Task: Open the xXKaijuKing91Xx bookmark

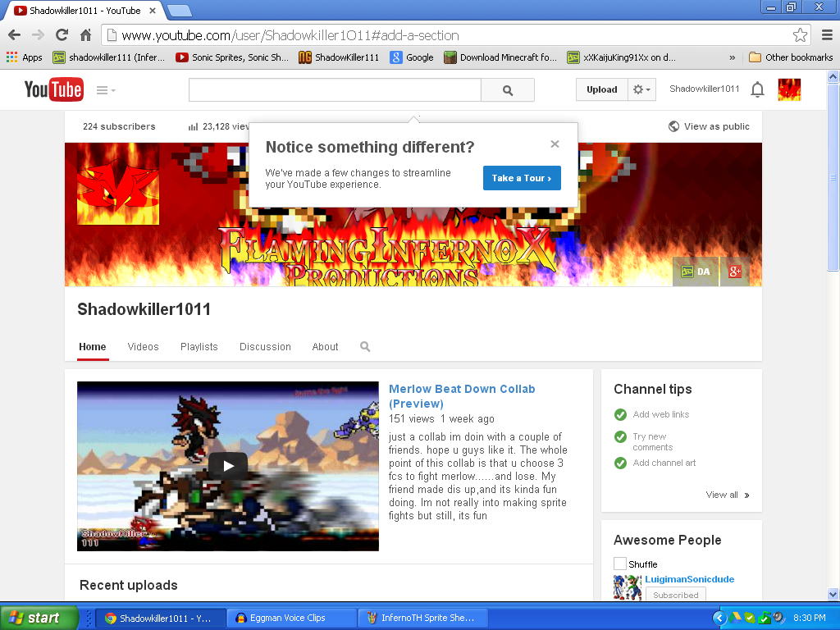Action: pos(622,57)
